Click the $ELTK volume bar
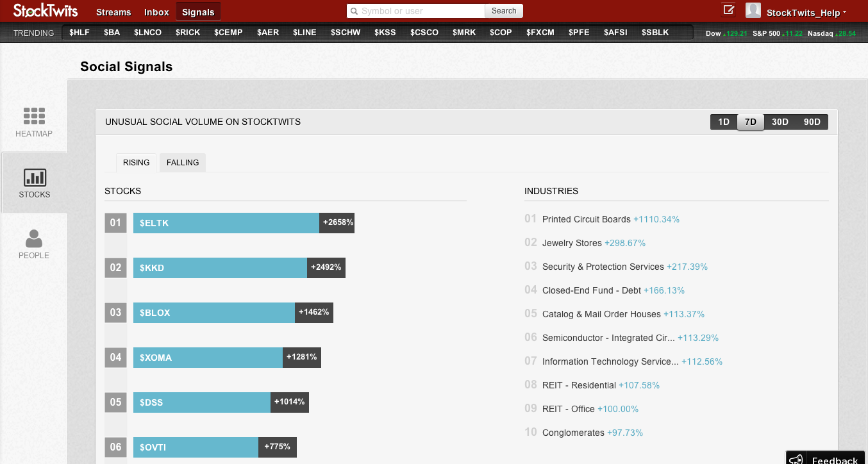The image size is (868, 464). (x=226, y=223)
